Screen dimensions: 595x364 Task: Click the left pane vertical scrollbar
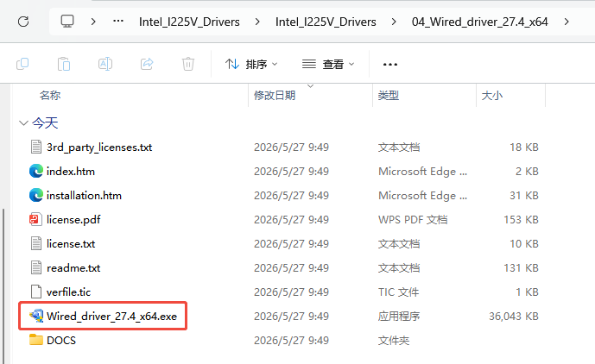click(4, 286)
